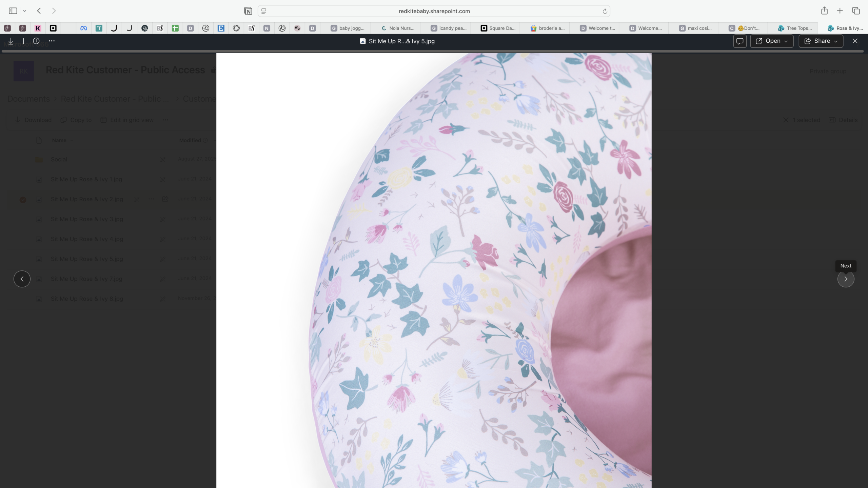This screenshot has height=488, width=868.
Task: Click the Safari share icon
Action: pyautogui.click(x=824, y=11)
